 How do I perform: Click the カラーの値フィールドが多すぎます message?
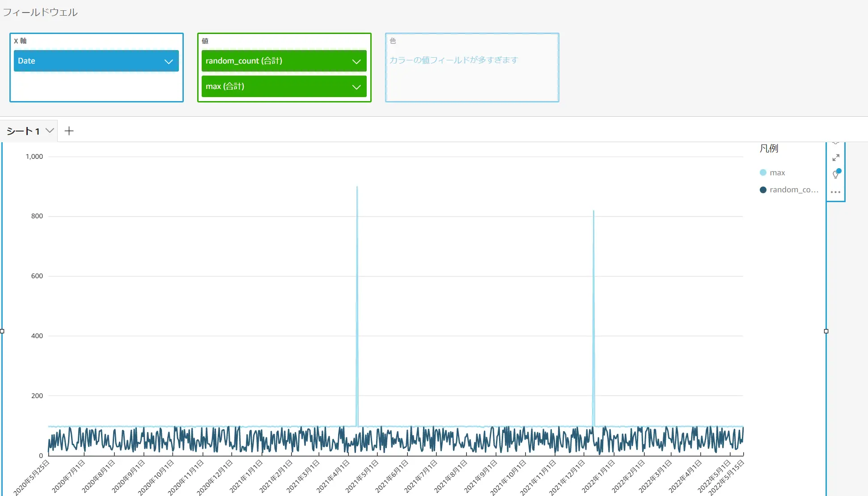[453, 60]
